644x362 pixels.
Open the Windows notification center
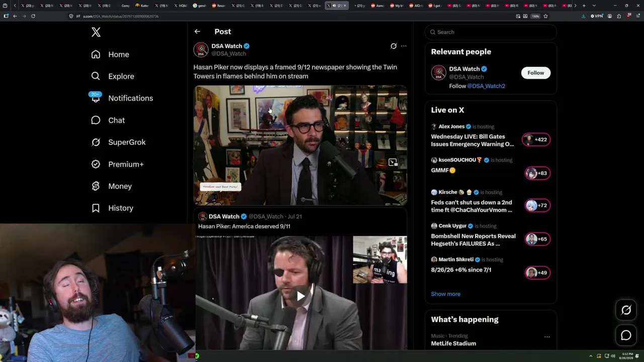[637, 356]
